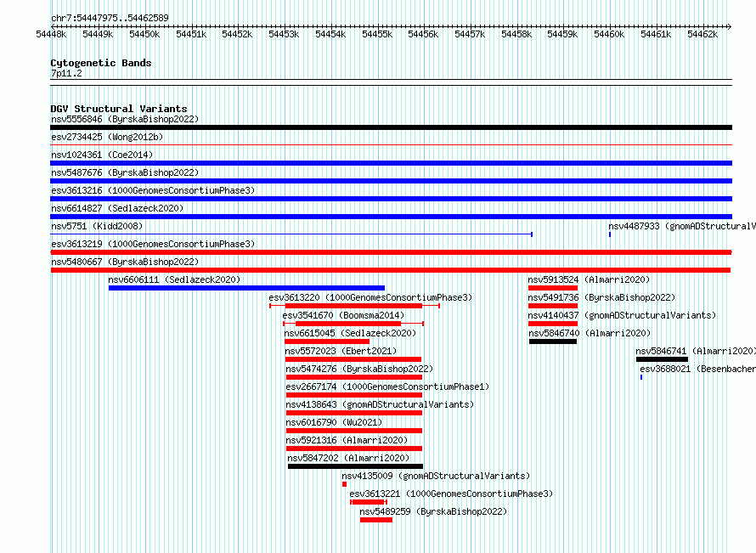Click the ruler's right arrow end
Screen dimensions: 756x553
pyautogui.click(x=730, y=26)
